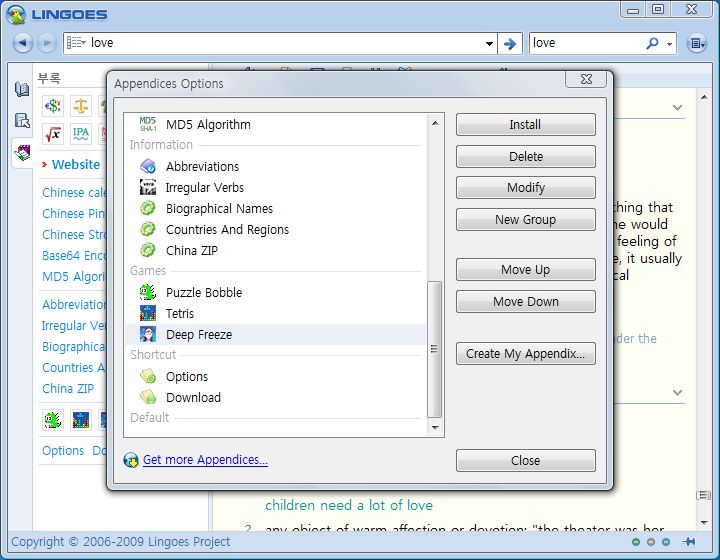Select the Download shortcut entry
720x560 pixels.
pos(276,398)
